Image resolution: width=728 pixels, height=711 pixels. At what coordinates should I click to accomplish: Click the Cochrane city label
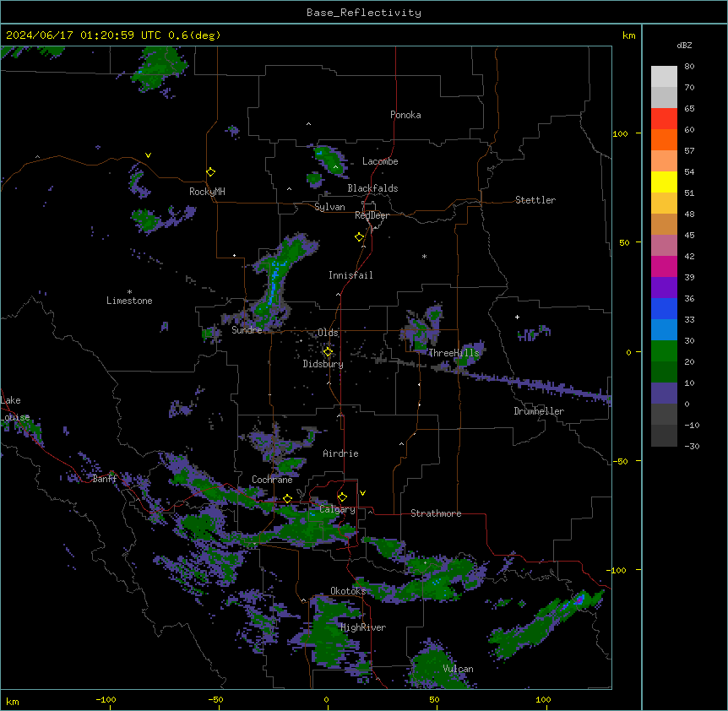[x=272, y=480]
